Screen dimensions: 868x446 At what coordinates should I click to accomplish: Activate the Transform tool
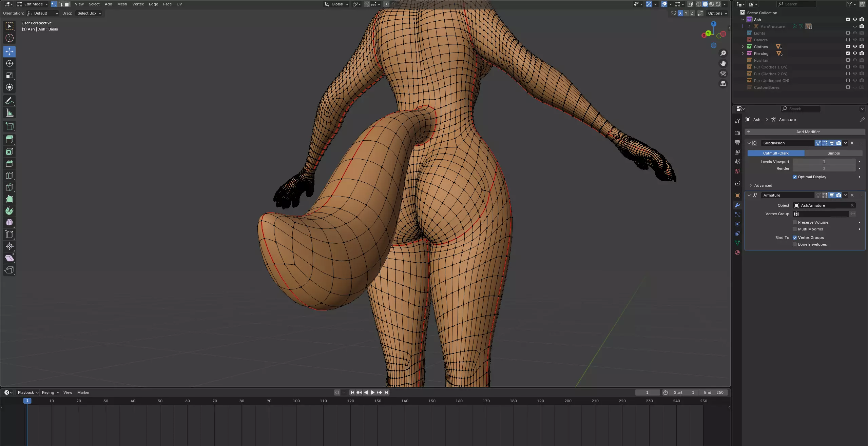tap(9, 87)
